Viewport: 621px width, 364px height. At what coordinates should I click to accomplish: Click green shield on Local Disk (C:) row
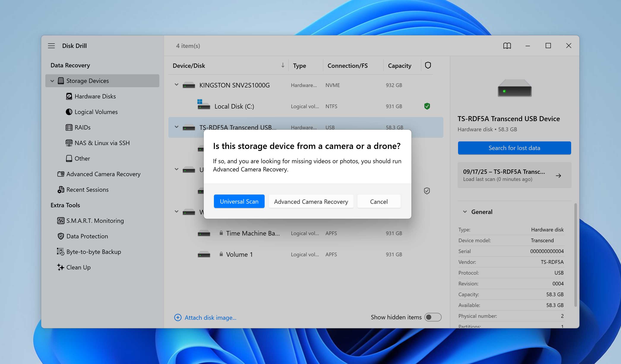click(x=427, y=106)
